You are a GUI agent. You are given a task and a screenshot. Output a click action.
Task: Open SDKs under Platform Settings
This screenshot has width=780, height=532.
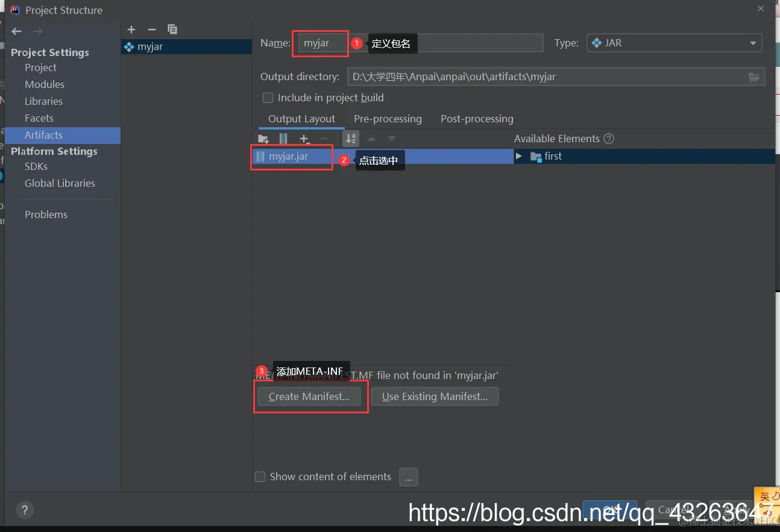pyautogui.click(x=36, y=166)
